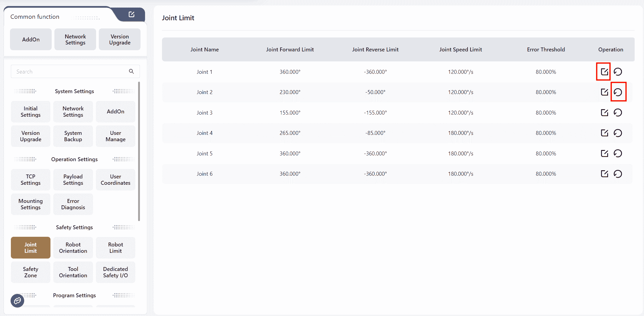Open the TCP Settings page
This screenshot has height=316, width=644.
tap(31, 180)
